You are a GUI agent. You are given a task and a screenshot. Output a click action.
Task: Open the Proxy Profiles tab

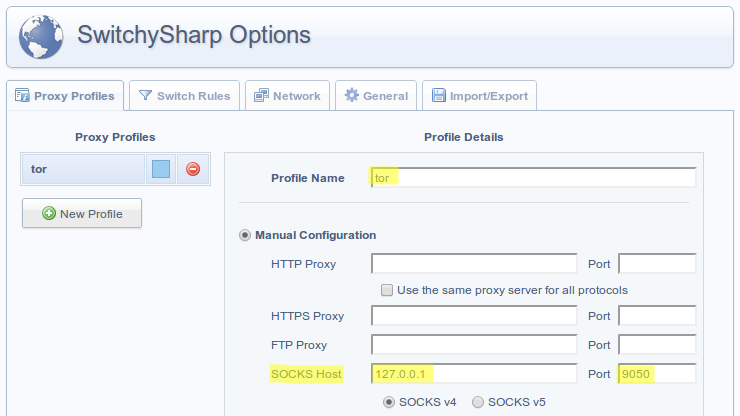click(65, 96)
